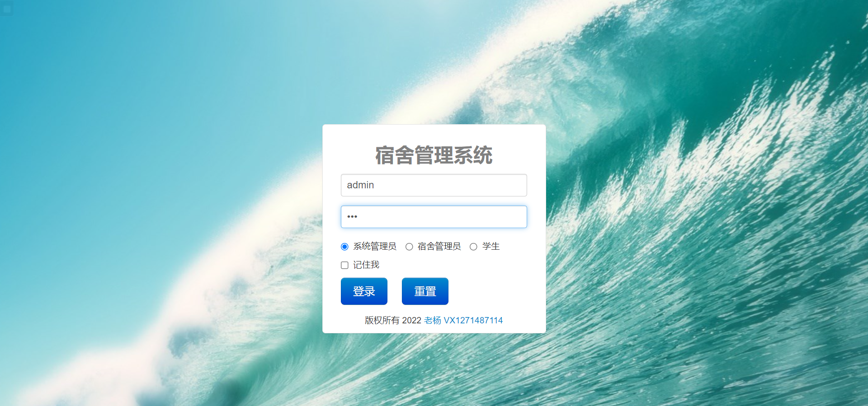Click the empty right end of password field
Screen dimensions: 868x406
click(506, 217)
